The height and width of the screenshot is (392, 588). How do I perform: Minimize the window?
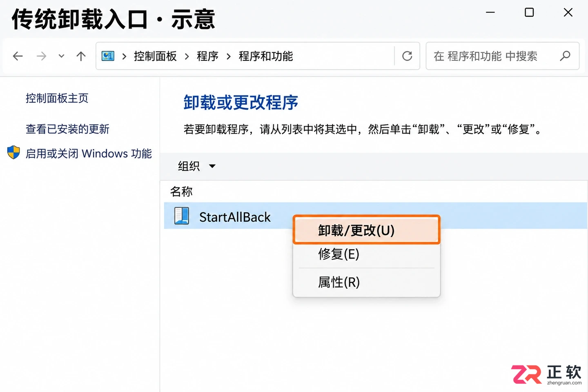coord(490,13)
